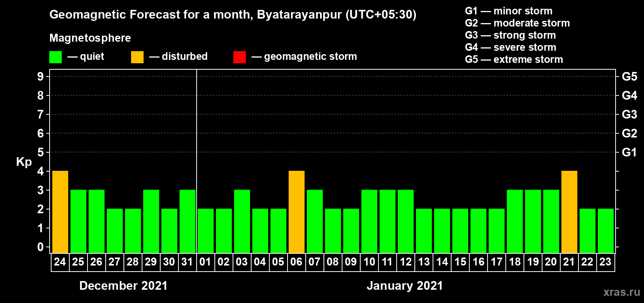Click the 'G2' right axis label

(x=630, y=133)
